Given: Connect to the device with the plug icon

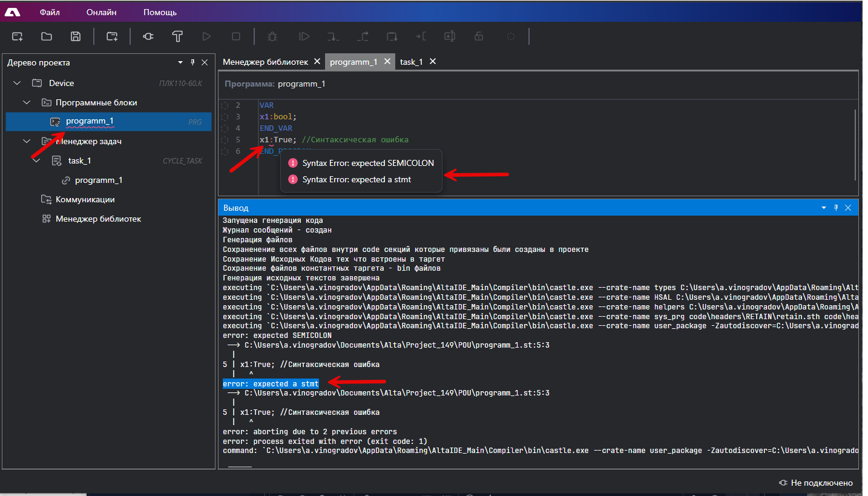Looking at the screenshot, I should tap(148, 36).
